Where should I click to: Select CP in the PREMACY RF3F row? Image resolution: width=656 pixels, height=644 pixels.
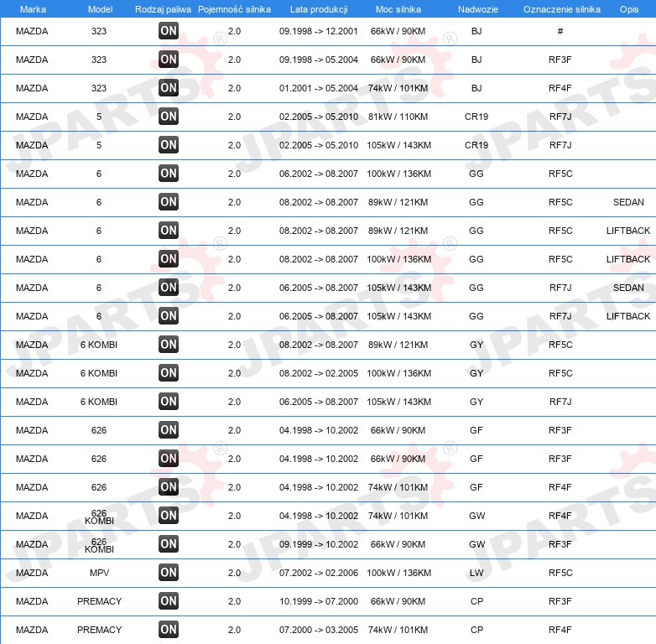point(476,601)
